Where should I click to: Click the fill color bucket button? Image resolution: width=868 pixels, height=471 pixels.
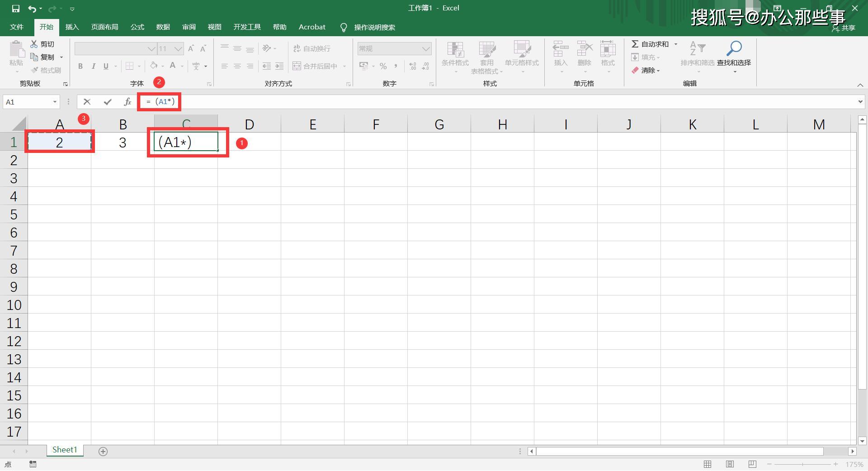(x=154, y=66)
